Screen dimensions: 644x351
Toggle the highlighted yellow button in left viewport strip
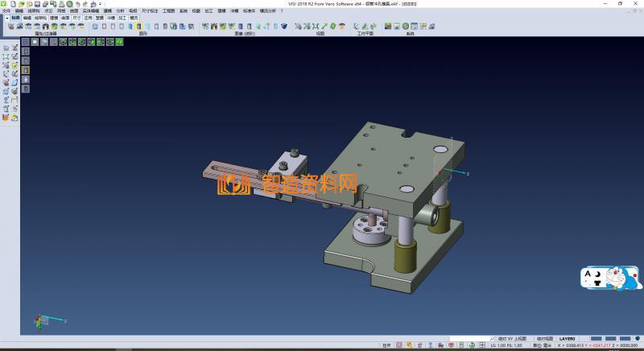(25, 70)
